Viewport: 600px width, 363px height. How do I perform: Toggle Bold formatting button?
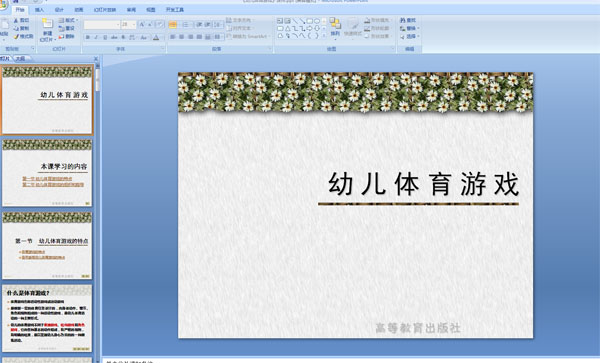click(88, 37)
